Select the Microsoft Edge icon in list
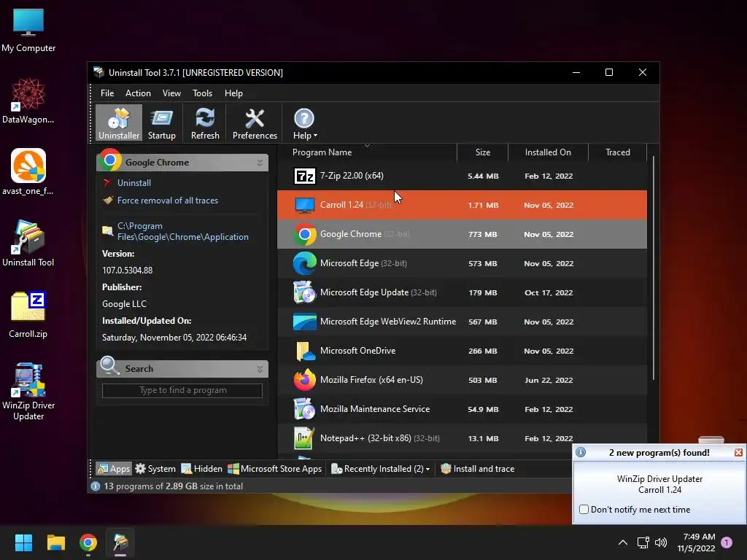The image size is (747, 560). 304,263
